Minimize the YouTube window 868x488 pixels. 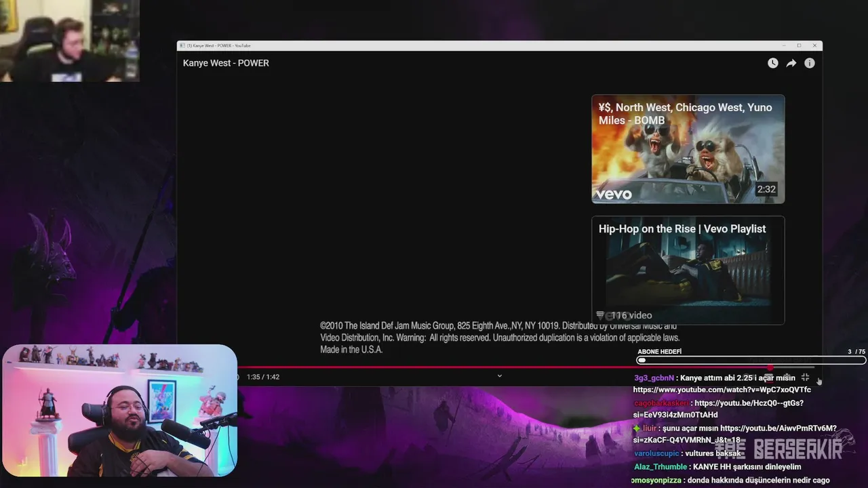pyautogui.click(x=783, y=45)
